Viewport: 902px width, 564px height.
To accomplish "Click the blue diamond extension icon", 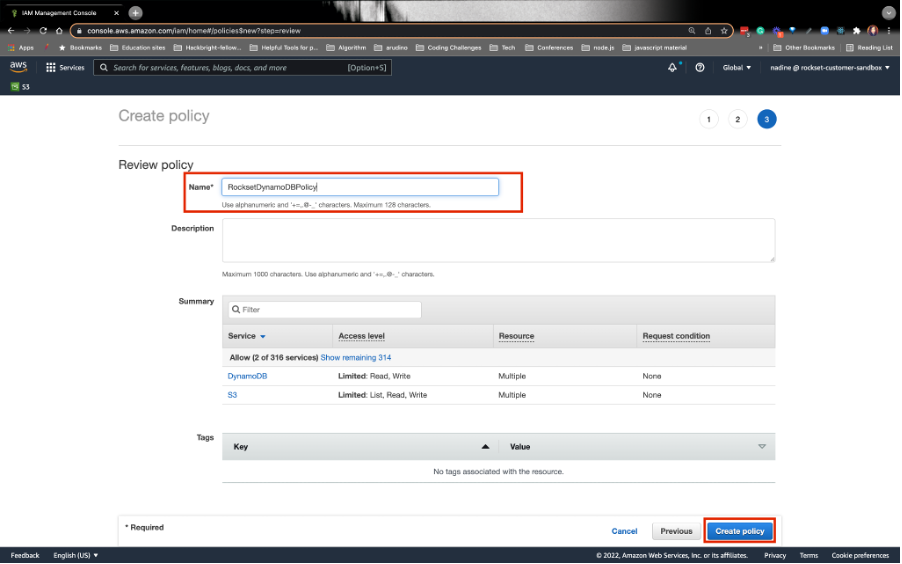I will (x=792, y=31).
